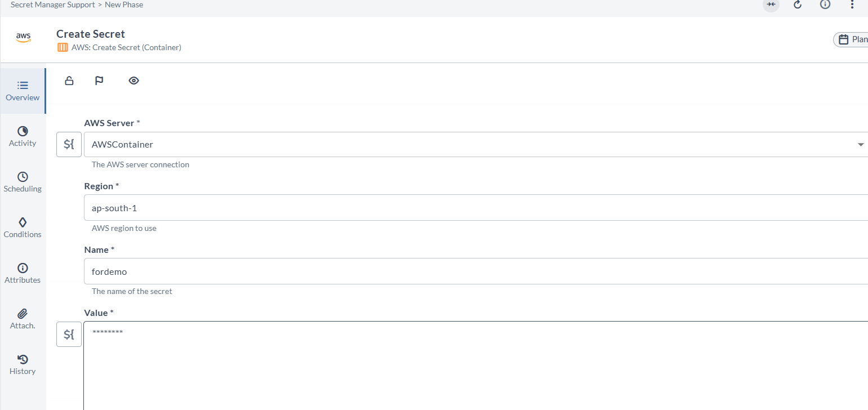Open the three-dot more options menu
The width and height of the screenshot is (868, 410).
(x=852, y=5)
